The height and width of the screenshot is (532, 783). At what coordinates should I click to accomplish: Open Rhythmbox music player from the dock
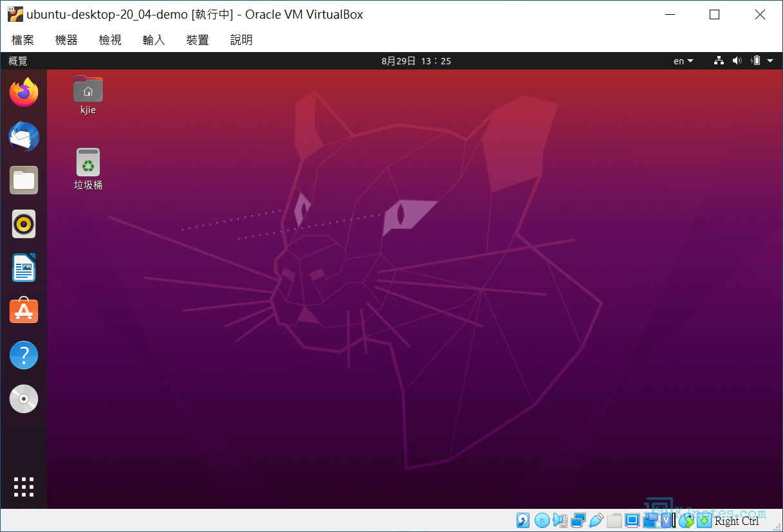coord(24,224)
